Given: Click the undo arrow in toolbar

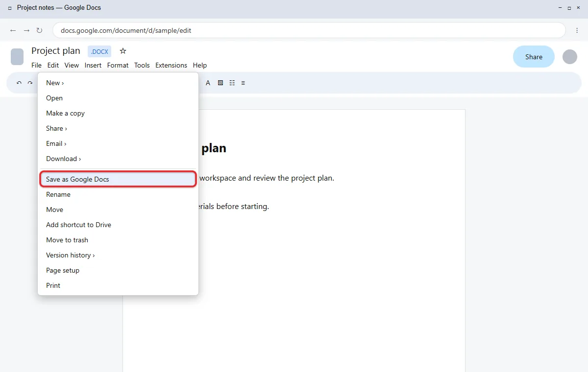Looking at the screenshot, I should point(19,83).
